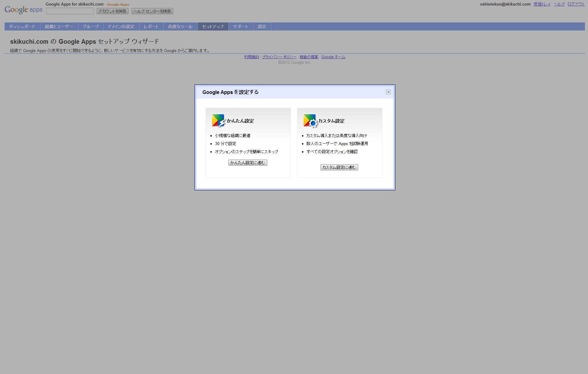Open the 設定 tab
This screenshot has width=588, height=374.
tap(262, 26)
